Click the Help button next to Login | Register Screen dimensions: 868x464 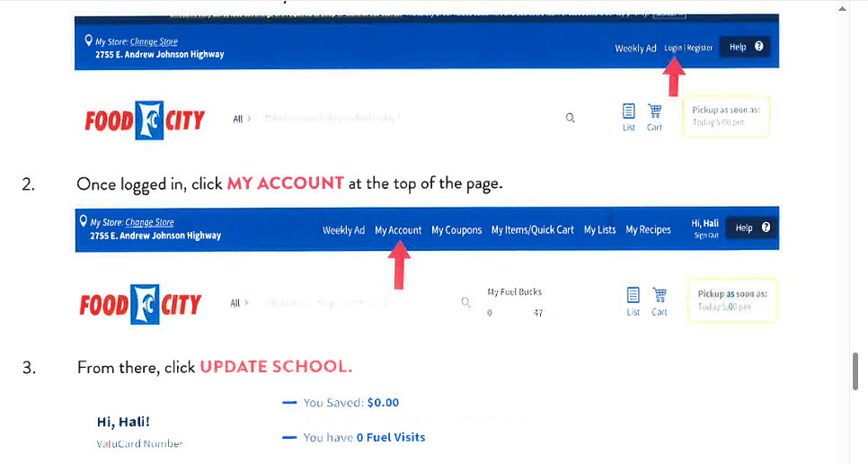click(x=745, y=47)
